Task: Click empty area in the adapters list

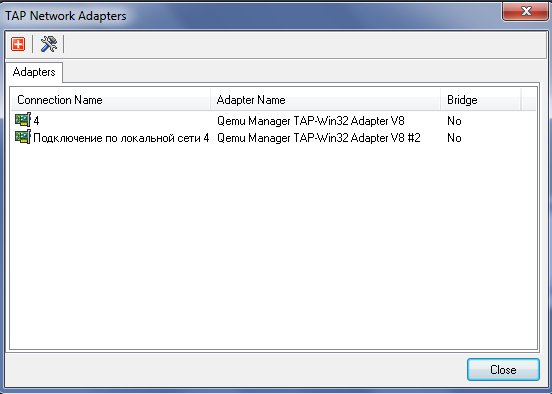Action: coord(274,246)
